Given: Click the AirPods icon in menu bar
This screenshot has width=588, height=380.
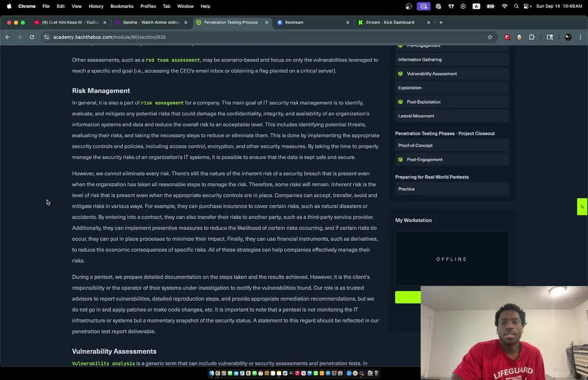Looking at the screenshot, I should [451, 6].
